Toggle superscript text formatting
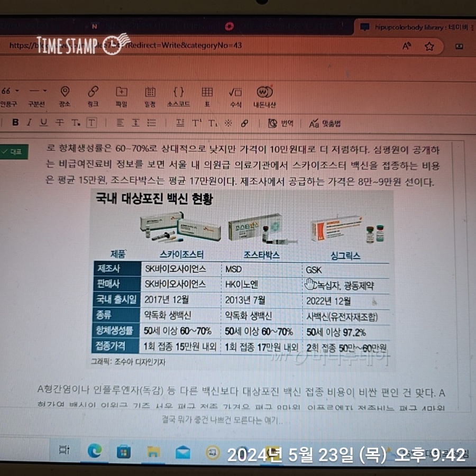 pos(196,123)
